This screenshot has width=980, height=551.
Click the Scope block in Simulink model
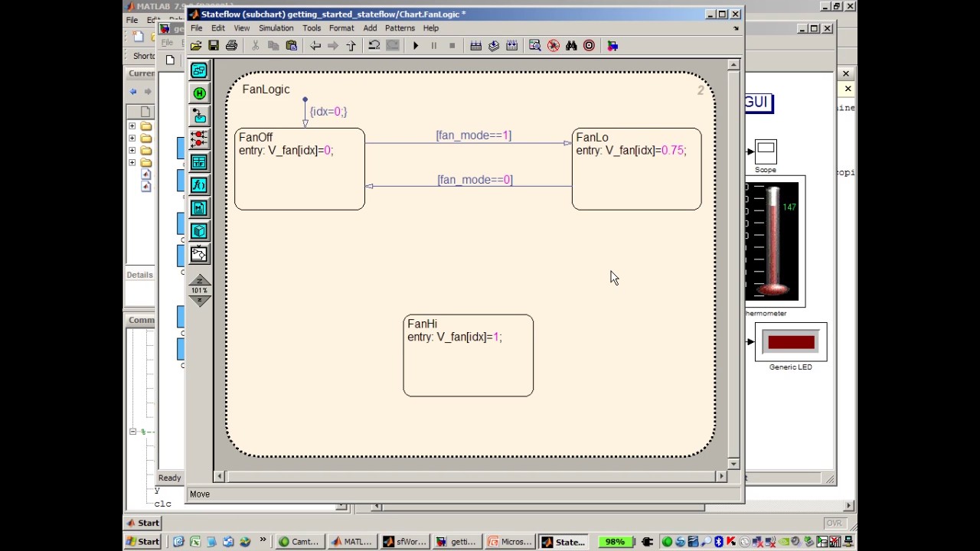(x=766, y=151)
